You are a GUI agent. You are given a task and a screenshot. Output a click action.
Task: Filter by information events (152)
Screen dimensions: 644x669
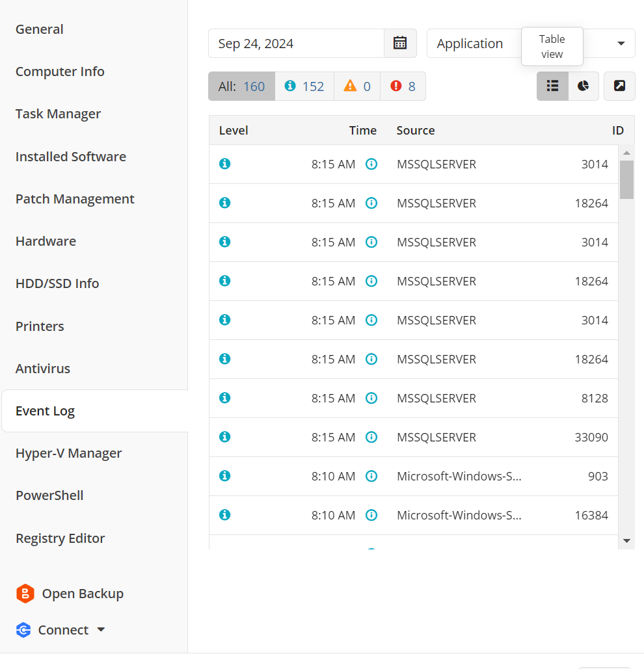[304, 86]
